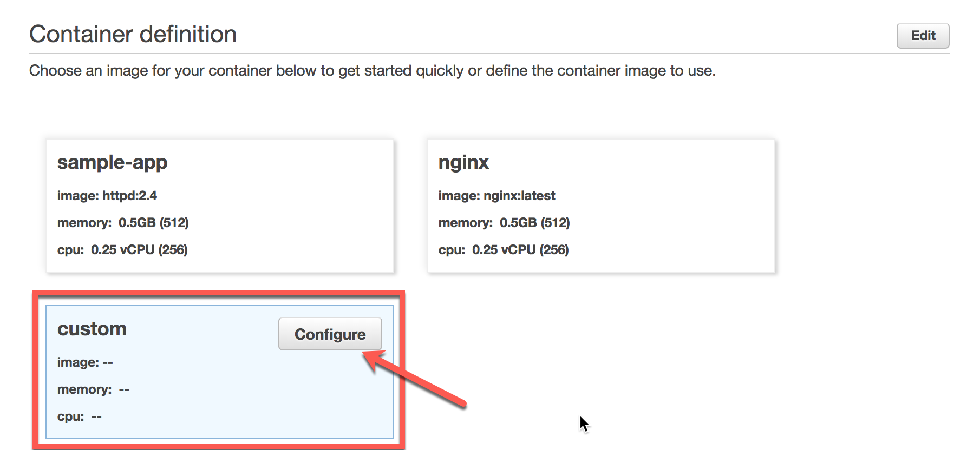Click the httpd:2.4 image label

[130, 196]
